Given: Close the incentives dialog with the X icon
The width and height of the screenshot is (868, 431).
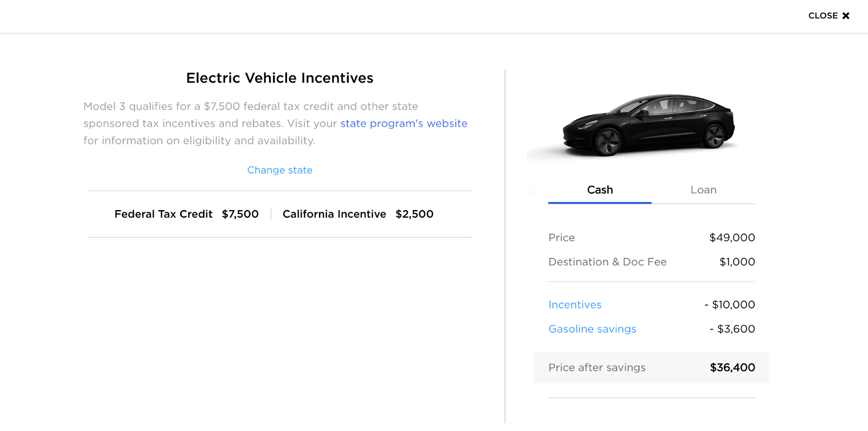Looking at the screenshot, I should point(845,16).
